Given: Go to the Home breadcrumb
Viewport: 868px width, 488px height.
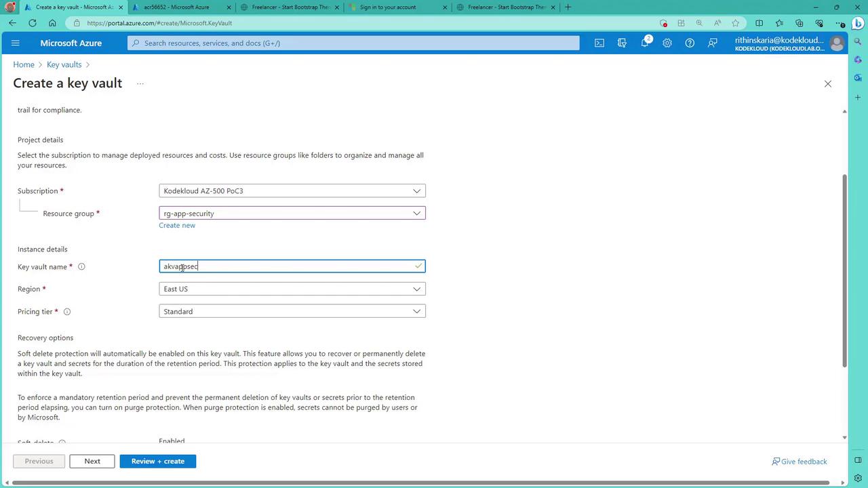Looking at the screenshot, I should (x=24, y=64).
